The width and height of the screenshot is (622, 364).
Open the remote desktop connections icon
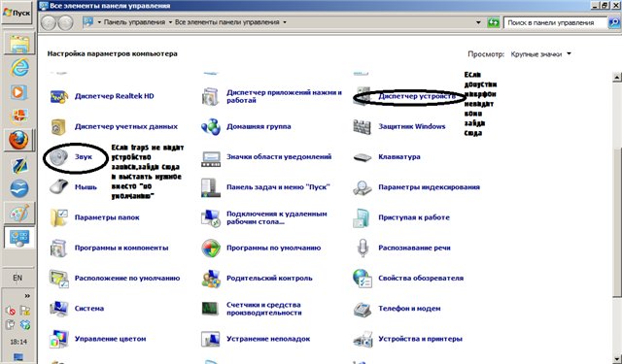[x=211, y=217]
